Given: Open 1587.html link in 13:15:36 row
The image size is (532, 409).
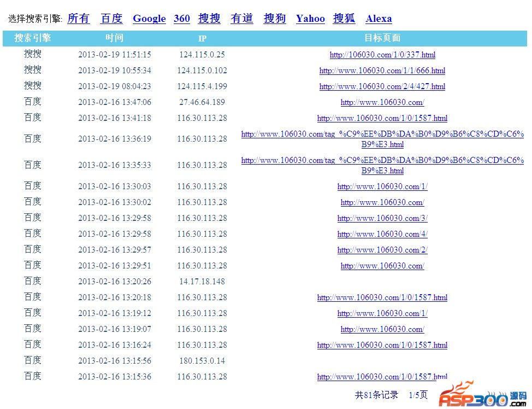Looking at the screenshot, I should point(382,377).
